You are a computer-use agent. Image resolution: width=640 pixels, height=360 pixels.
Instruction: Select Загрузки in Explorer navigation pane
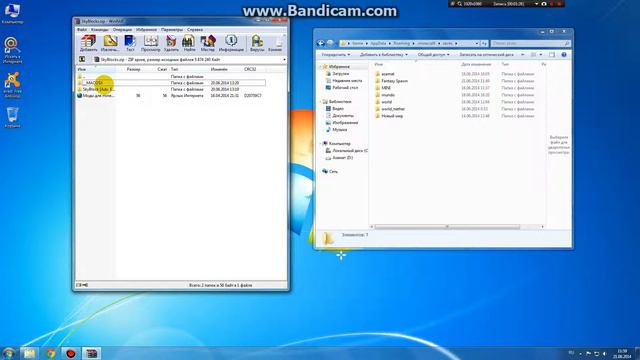tap(340, 74)
